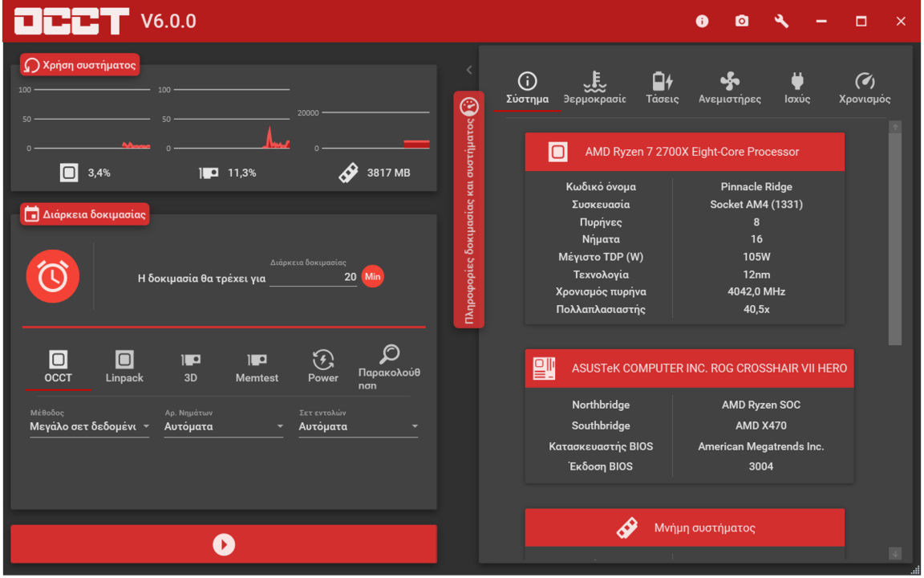Click the 11,3% GPU usage text
Image resolution: width=924 pixels, height=578 pixels.
[x=241, y=173]
